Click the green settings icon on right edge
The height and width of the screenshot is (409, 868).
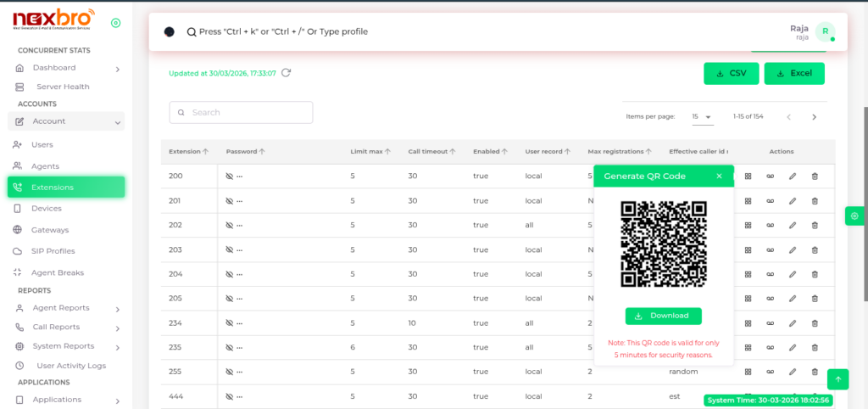[x=854, y=216]
